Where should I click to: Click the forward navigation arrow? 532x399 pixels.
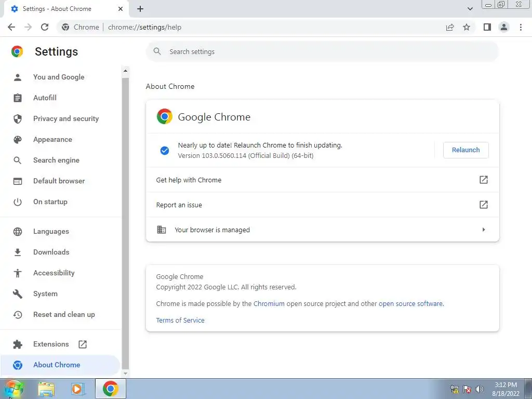click(28, 27)
